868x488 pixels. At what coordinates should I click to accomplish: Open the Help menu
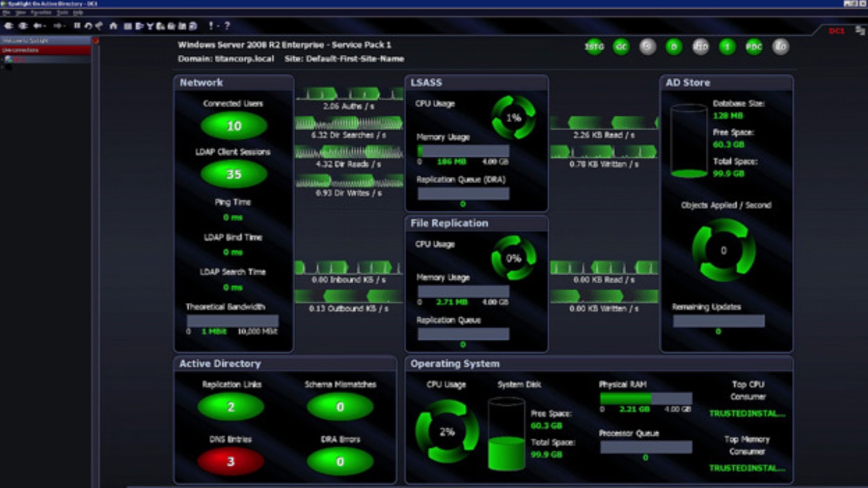pos(78,13)
